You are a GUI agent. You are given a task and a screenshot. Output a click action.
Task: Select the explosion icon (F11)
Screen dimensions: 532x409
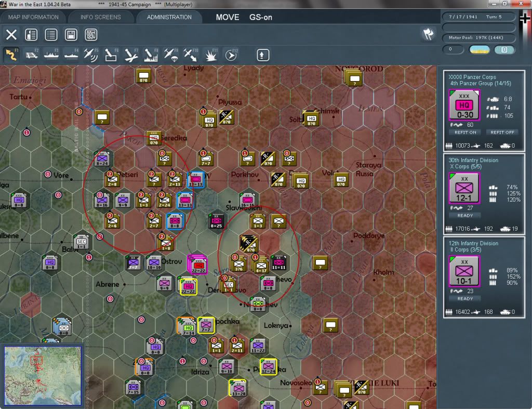click(211, 55)
